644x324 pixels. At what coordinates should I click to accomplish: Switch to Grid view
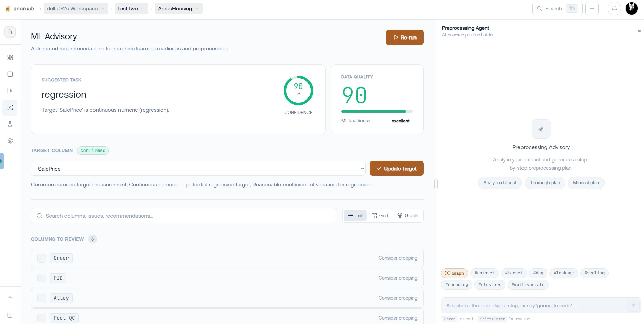[x=380, y=216]
